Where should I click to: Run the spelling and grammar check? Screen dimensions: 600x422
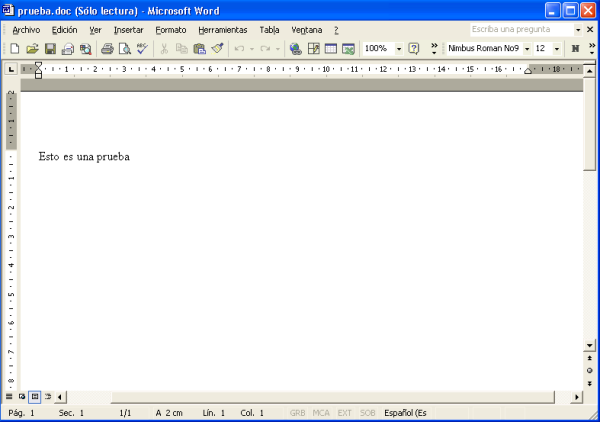click(x=142, y=48)
